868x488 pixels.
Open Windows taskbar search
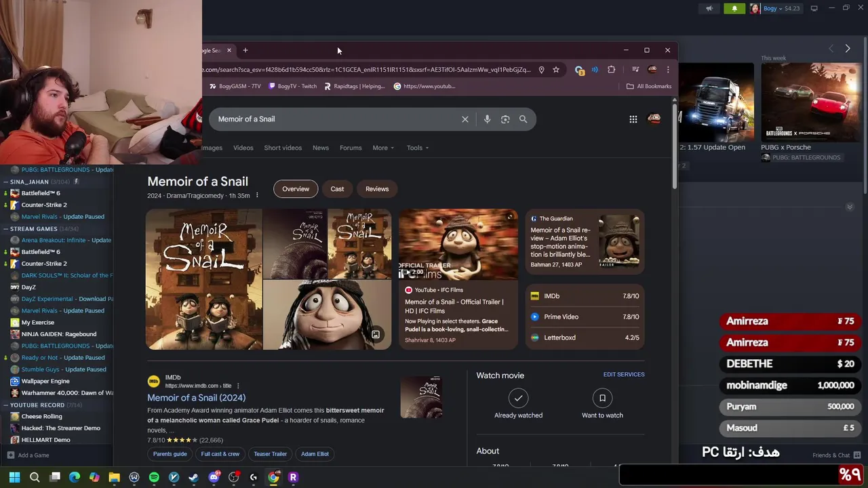pos(35,477)
